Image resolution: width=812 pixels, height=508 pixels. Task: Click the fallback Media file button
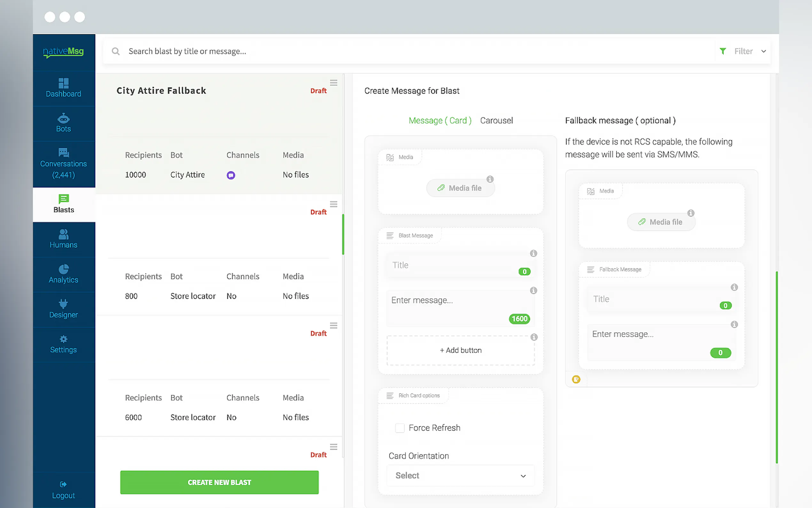coord(661,222)
